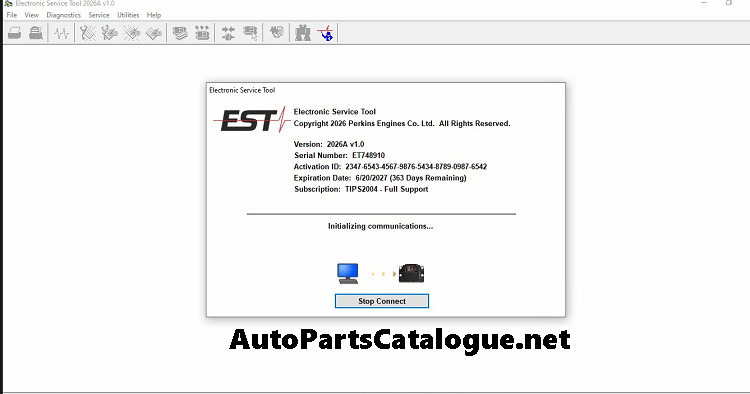Open the WinFlash toolbar icon
The height and width of the screenshot is (394, 750).
[x=276, y=33]
